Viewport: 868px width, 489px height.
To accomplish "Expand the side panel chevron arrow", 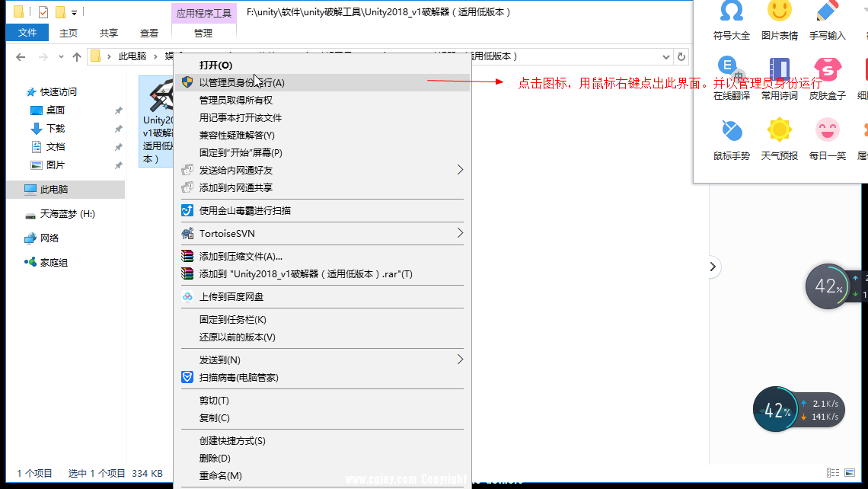I will pos(713,267).
